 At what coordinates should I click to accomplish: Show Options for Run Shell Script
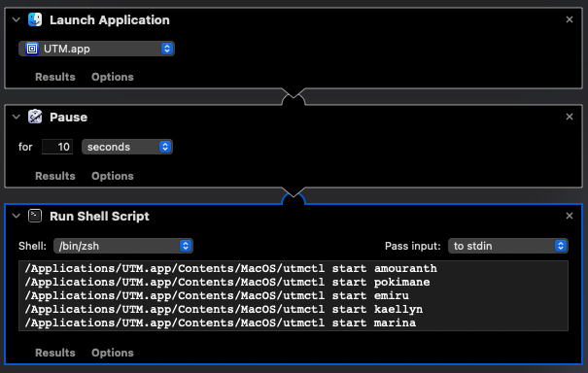tap(113, 353)
